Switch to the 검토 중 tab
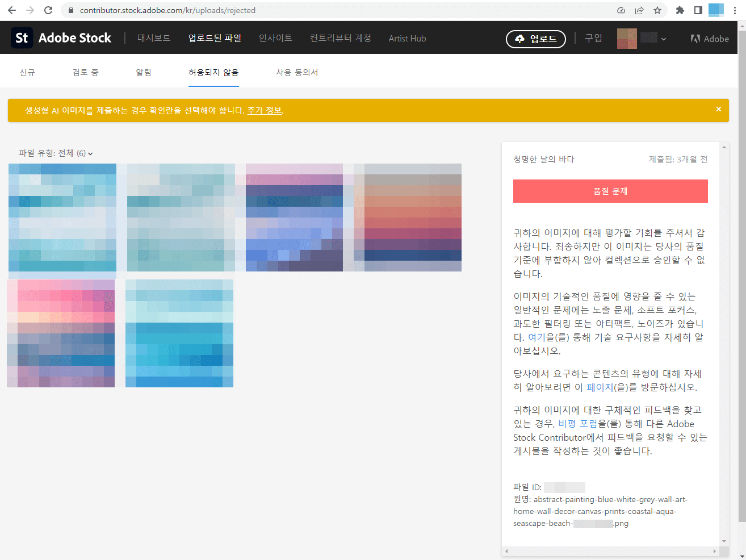Viewport: 746px width, 560px height. [x=86, y=72]
